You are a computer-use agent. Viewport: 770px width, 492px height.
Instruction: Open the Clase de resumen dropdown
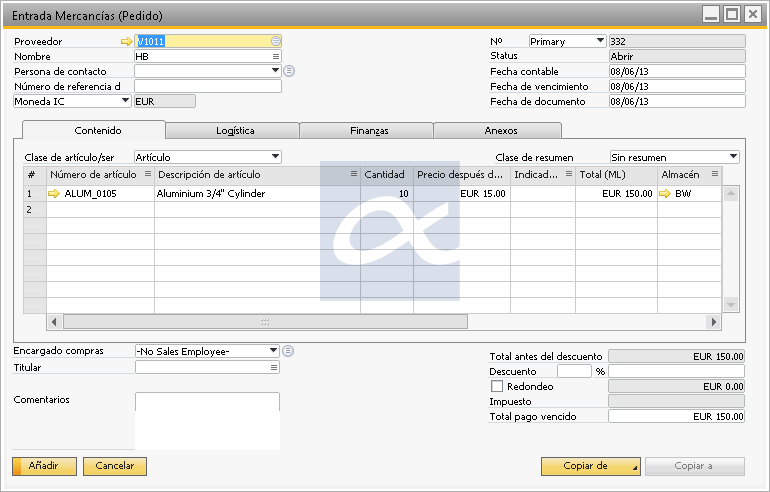[733, 157]
